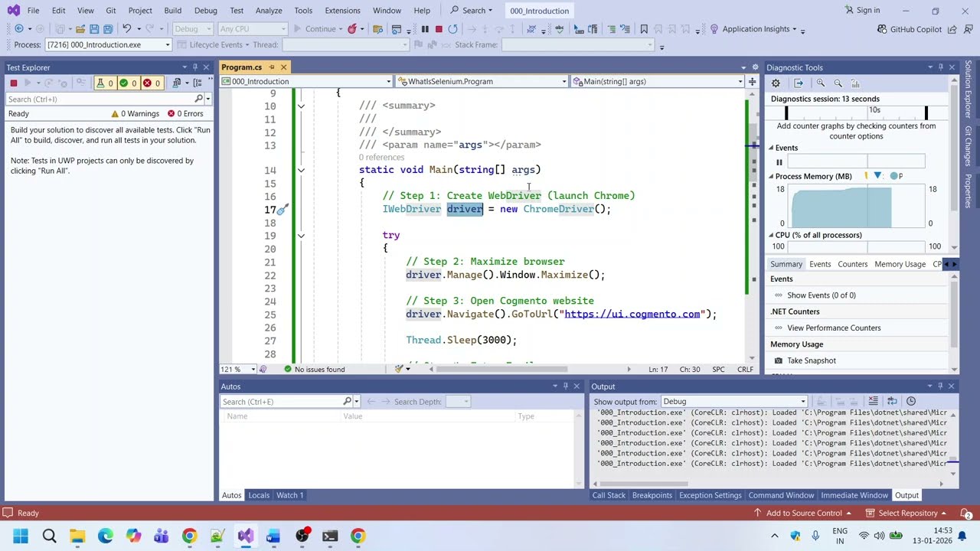Click Clear All in Output panel

tap(873, 401)
